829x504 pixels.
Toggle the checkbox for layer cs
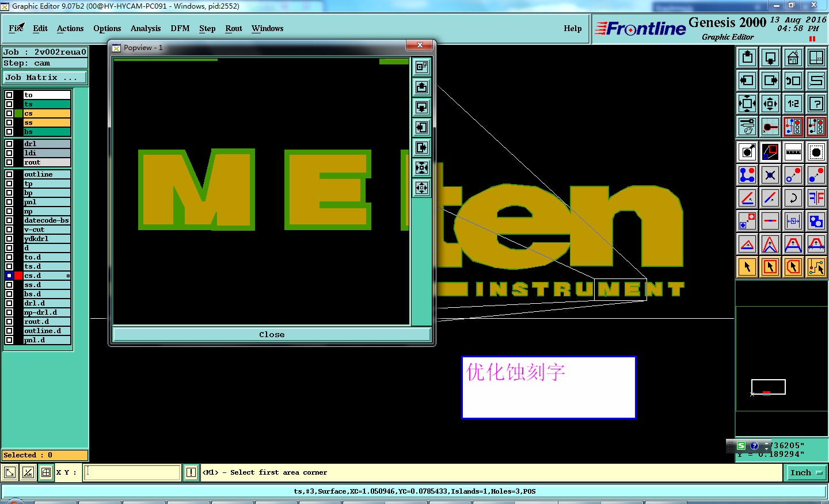[9, 113]
